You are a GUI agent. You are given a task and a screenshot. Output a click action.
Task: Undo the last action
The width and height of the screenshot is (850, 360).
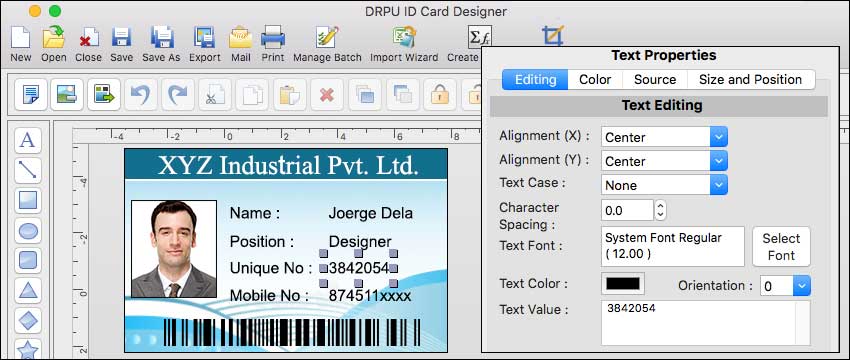coord(141,95)
